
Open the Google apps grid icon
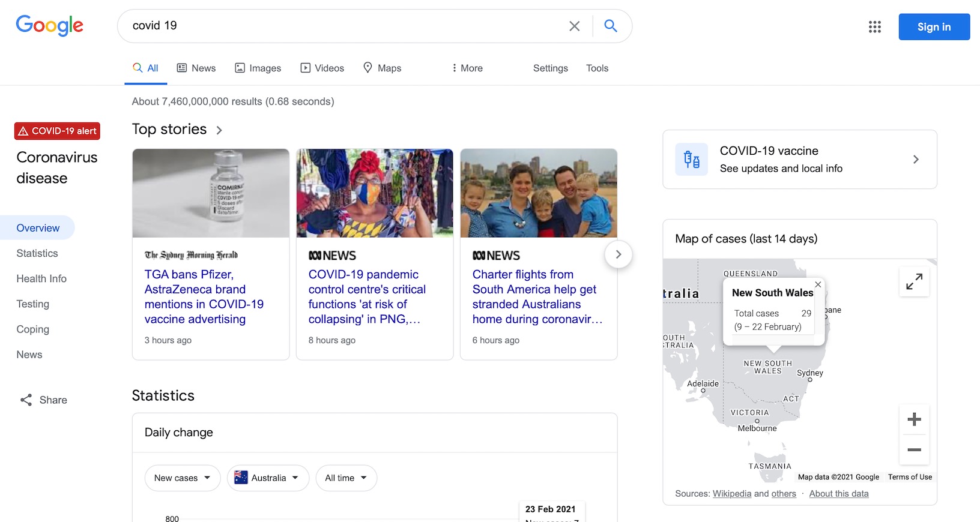pyautogui.click(x=874, y=27)
